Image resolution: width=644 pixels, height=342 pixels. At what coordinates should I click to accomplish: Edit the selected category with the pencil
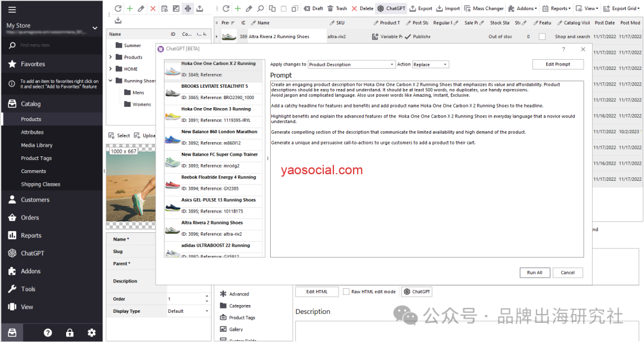(x=141, y=8)
